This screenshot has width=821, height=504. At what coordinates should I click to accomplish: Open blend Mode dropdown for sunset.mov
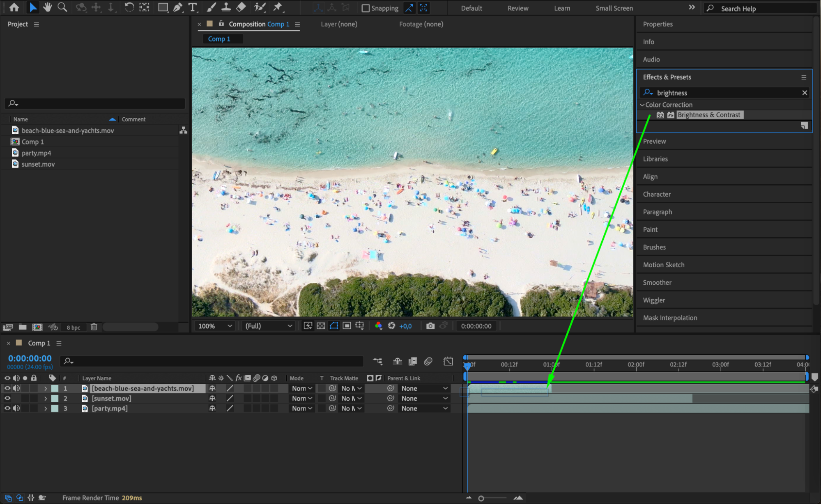(x=302, y=398)
